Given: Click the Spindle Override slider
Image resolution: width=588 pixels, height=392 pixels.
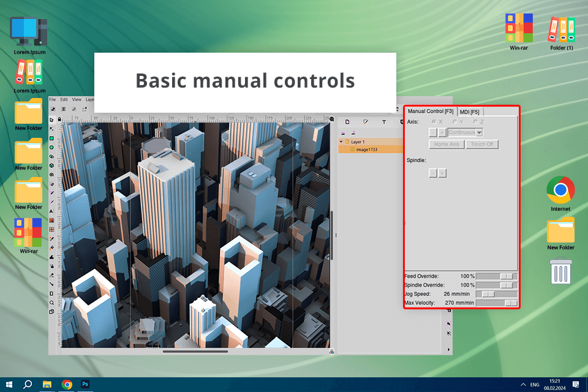Looking at the screenshot, I should point(497,285).
